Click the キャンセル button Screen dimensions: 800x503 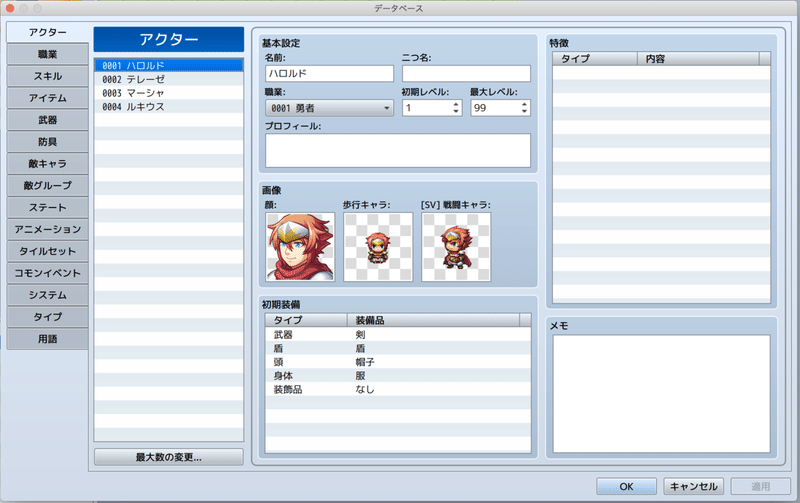[693, 487]
